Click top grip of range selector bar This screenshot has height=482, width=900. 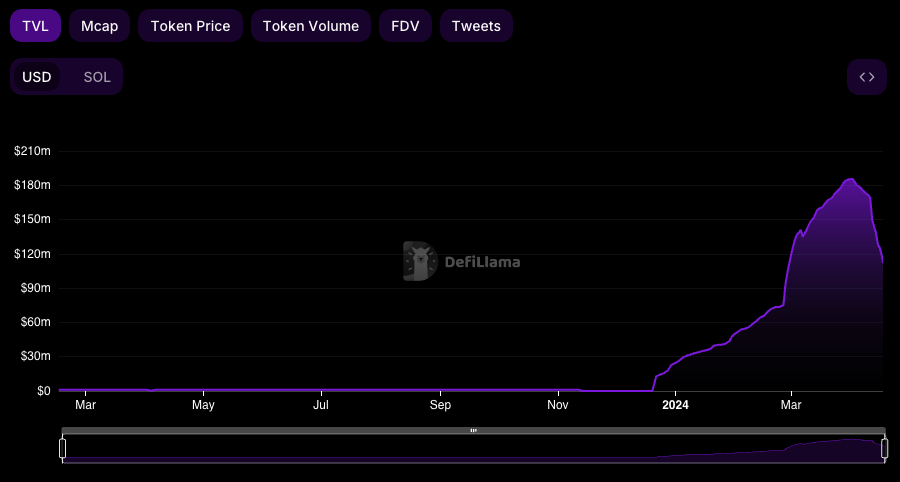[473, 431]
